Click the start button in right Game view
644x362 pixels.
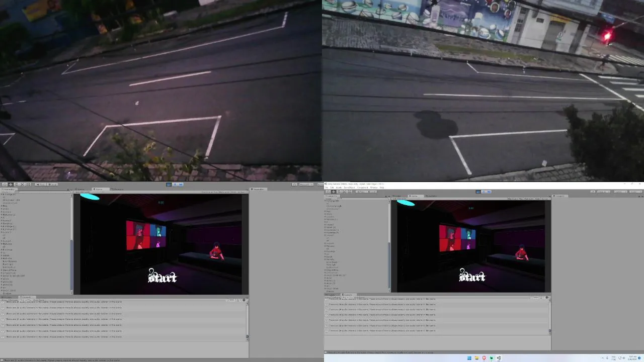(472, 276)
